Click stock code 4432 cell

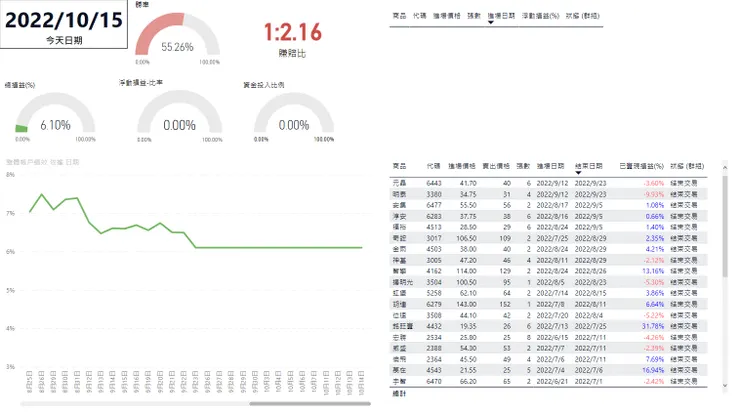(434, 326)
